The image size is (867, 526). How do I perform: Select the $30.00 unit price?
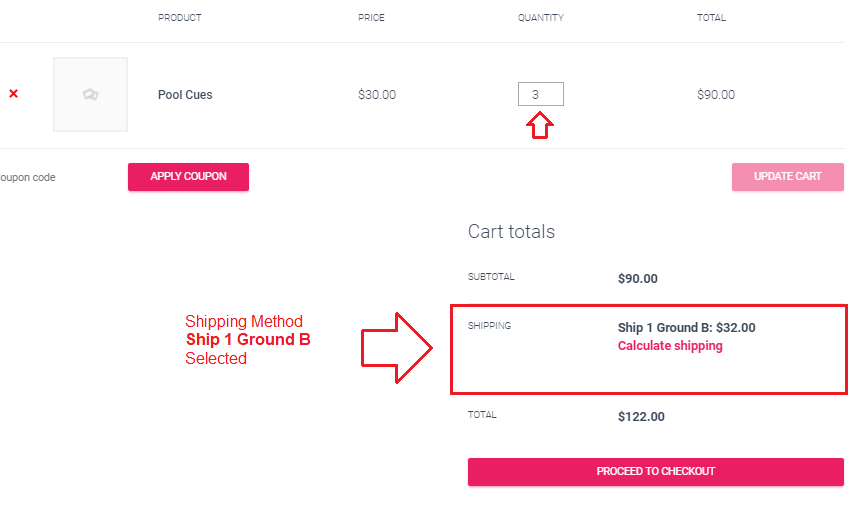pos(377,95)
